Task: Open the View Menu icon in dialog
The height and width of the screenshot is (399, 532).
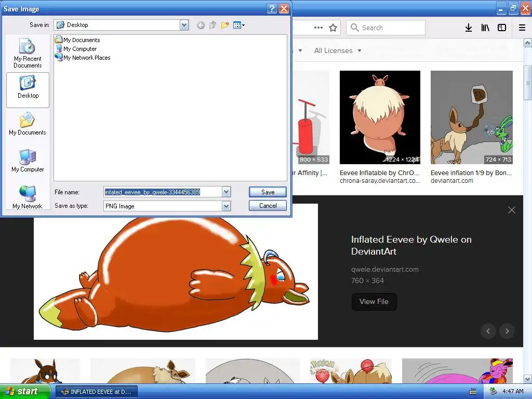Action: 239,25
